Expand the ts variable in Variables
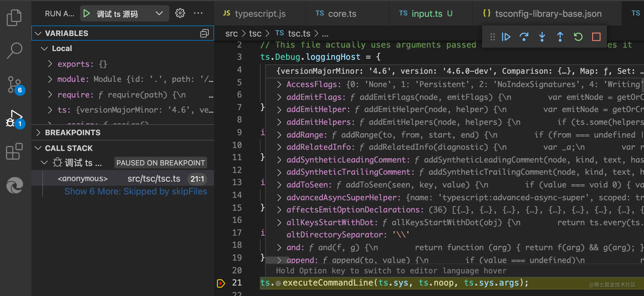 click(50, 110)
